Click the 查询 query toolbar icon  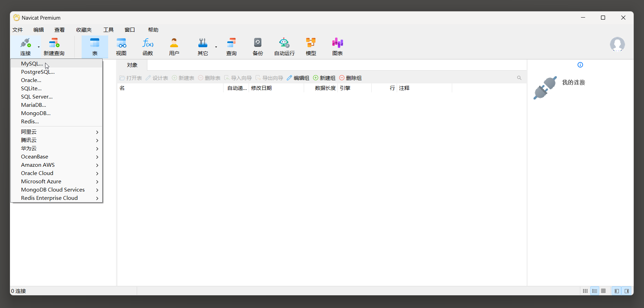point(231,47)
